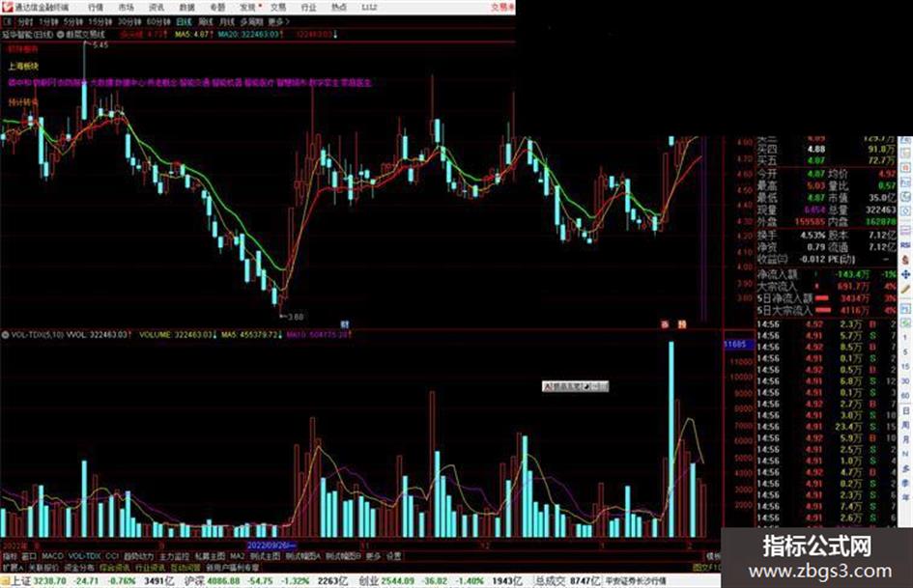Choose the 30 minute sidebar shortcut
913x588 pixels.
pyautogui.click(x=905, y=381)
